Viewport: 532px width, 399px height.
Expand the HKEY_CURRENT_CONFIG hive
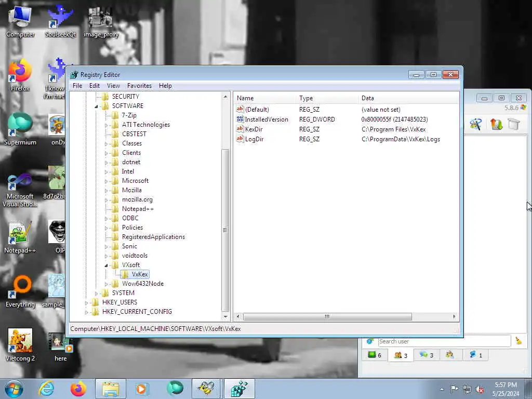tap(86, 312)
